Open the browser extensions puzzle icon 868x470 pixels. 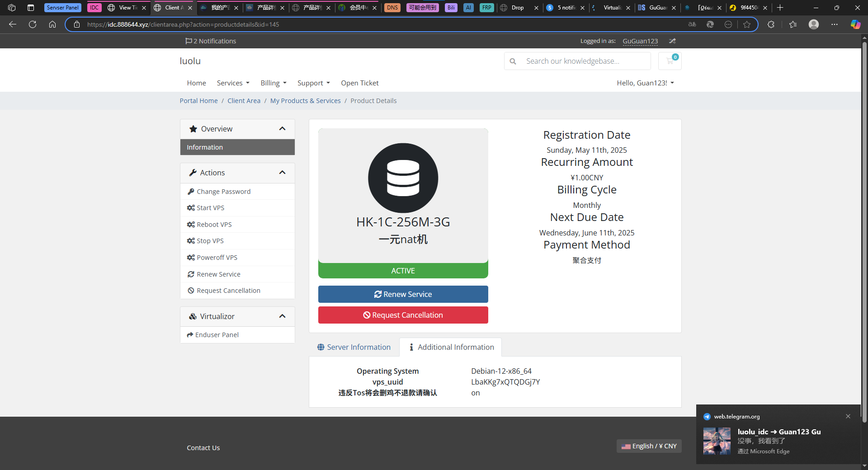pyautogui.click(x=771, y=24)
